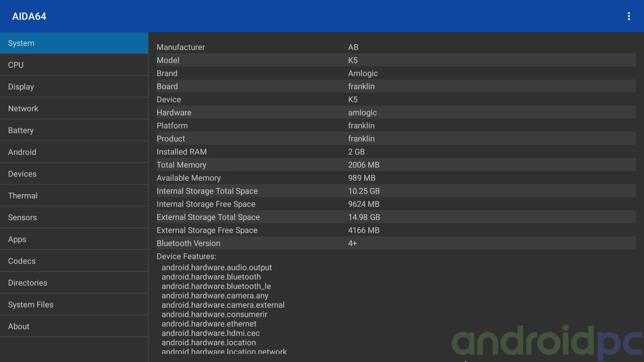Go to the Devices section
The image size is (644, 362).
pos(74,173)
